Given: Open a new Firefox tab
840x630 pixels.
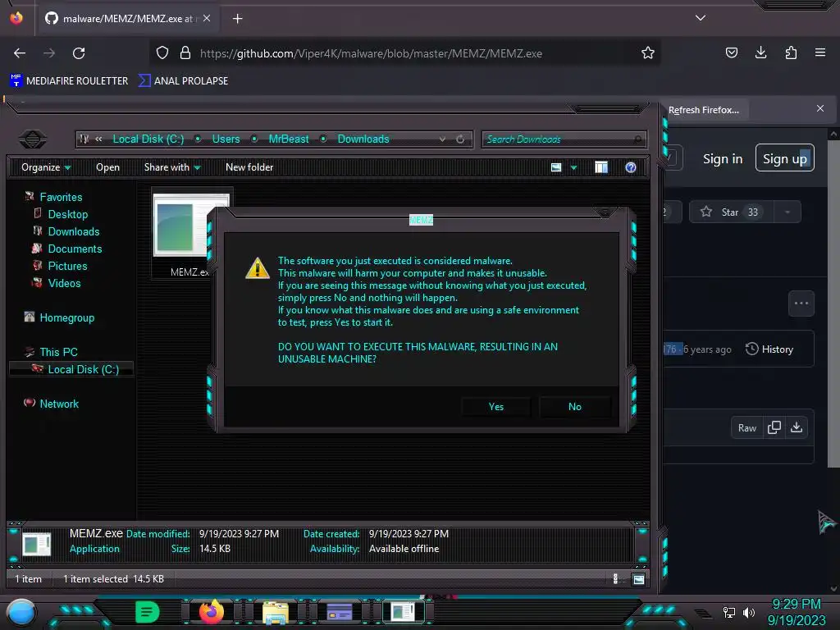Looking at the screenshot, I should [x=237, y=19].
